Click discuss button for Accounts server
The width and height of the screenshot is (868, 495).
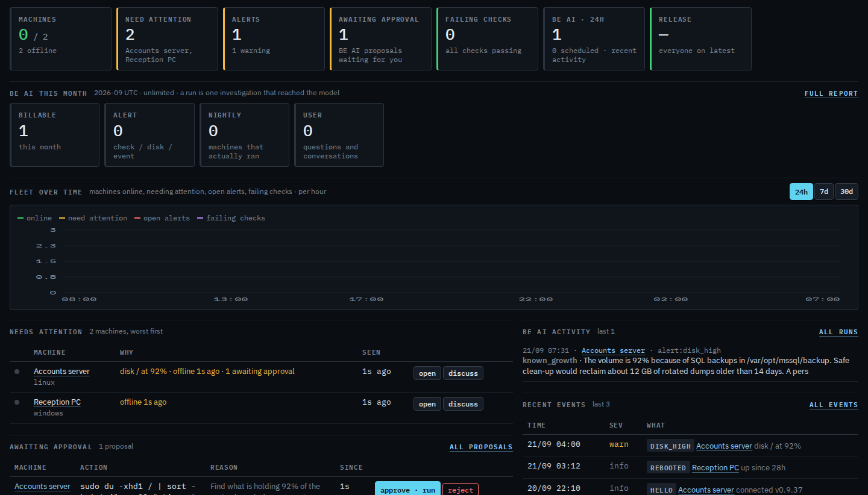click(463, 373)
